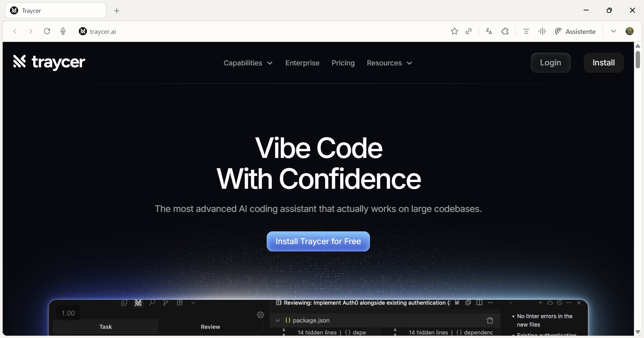Expand the Capabilities dropdown menu
Viewport: 644px width, 338px height.
[248, 63]
